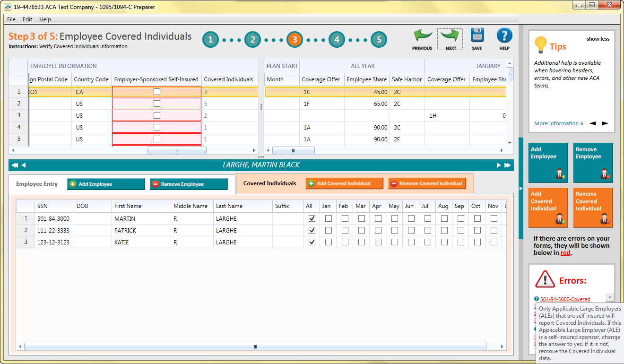The width and height of the screenshot is (624, 364).
Task: Click the Remove Employee teal tile
Action: tap(593, 163)
